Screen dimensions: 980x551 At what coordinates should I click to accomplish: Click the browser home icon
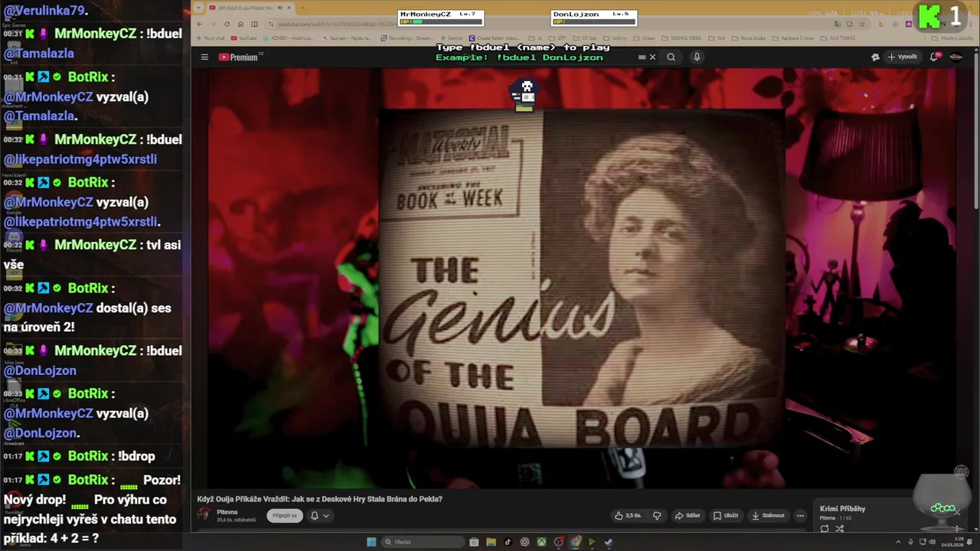click(240, 24)
